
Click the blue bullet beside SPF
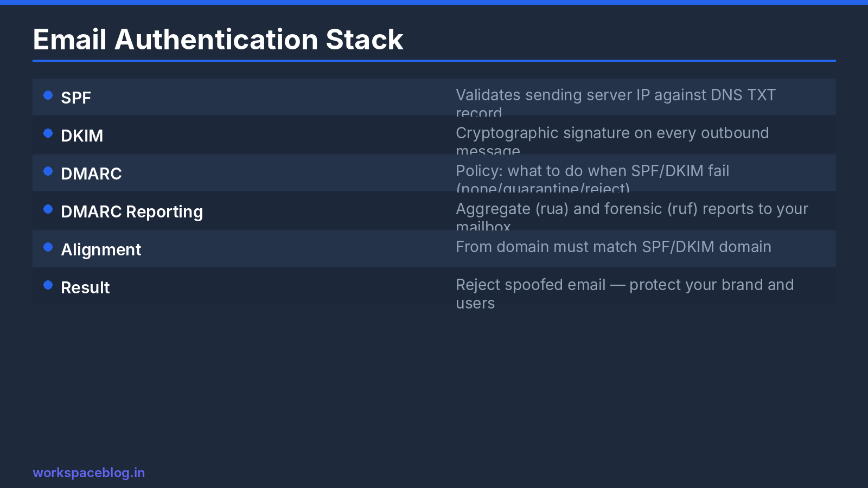[x=48, y=95]
